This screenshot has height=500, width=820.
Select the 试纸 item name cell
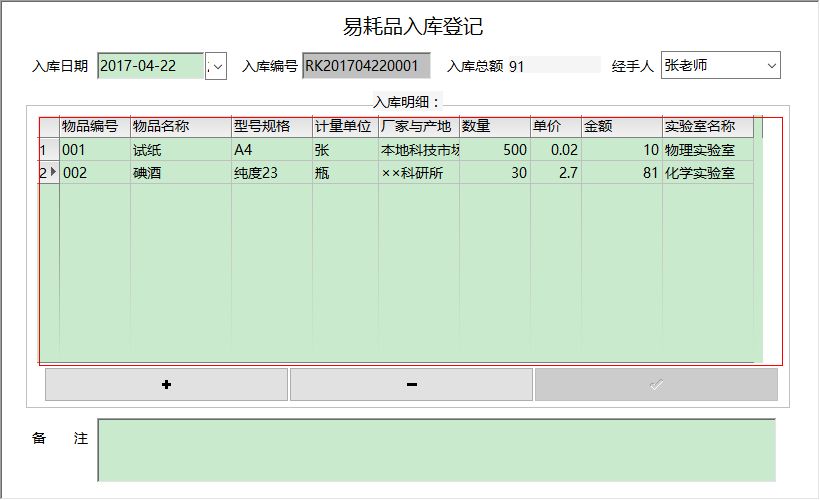(180, 150)
